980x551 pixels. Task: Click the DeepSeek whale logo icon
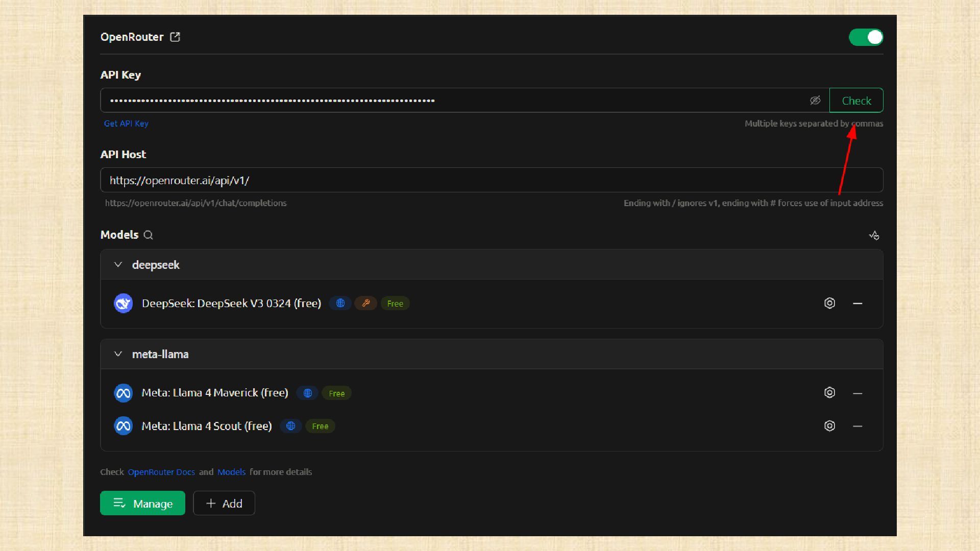(x=123, y=304)
